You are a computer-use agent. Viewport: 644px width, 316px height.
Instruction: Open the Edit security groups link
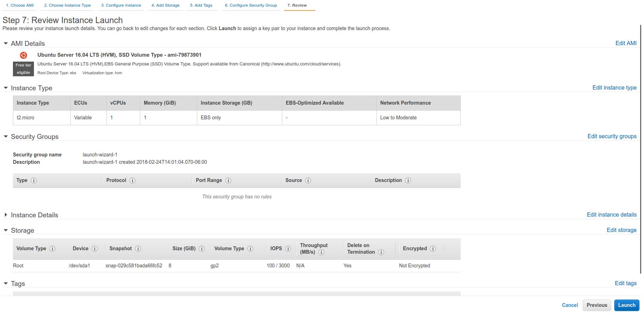(x=612, y=136)
